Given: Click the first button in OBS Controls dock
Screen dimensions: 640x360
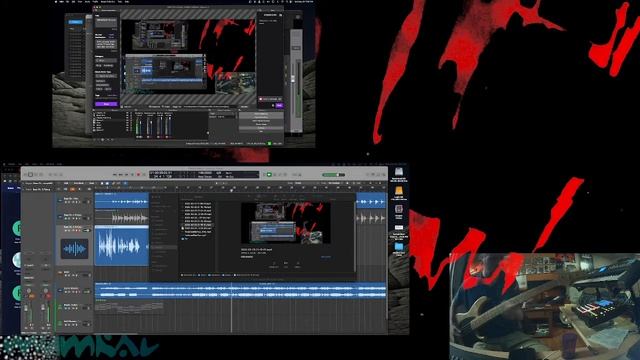Looking at the screenshot, I should tap(261, 114).
